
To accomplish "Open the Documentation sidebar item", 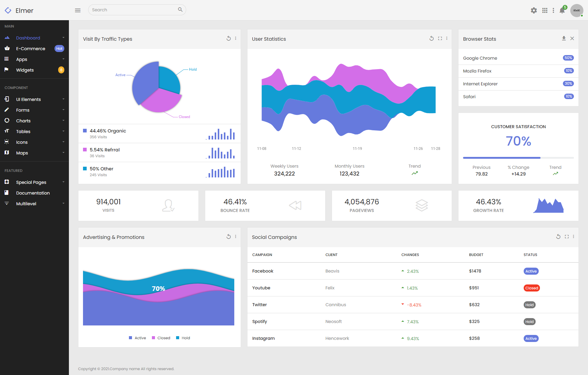I will pyautogui.click(x=33, y=193).
